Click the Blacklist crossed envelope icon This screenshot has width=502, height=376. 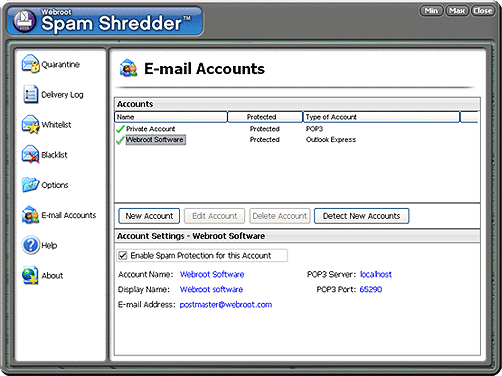point(30,154)
